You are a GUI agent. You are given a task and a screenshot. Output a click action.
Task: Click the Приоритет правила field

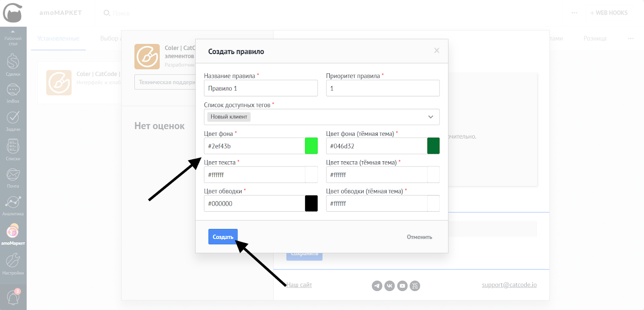point(382,88)
